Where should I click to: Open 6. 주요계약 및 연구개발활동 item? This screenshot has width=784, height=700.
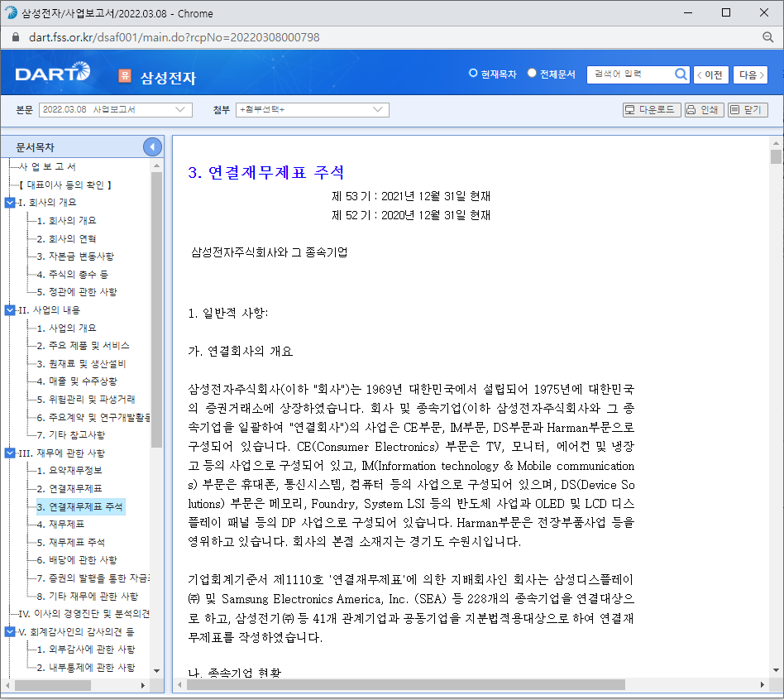(93, 417)
